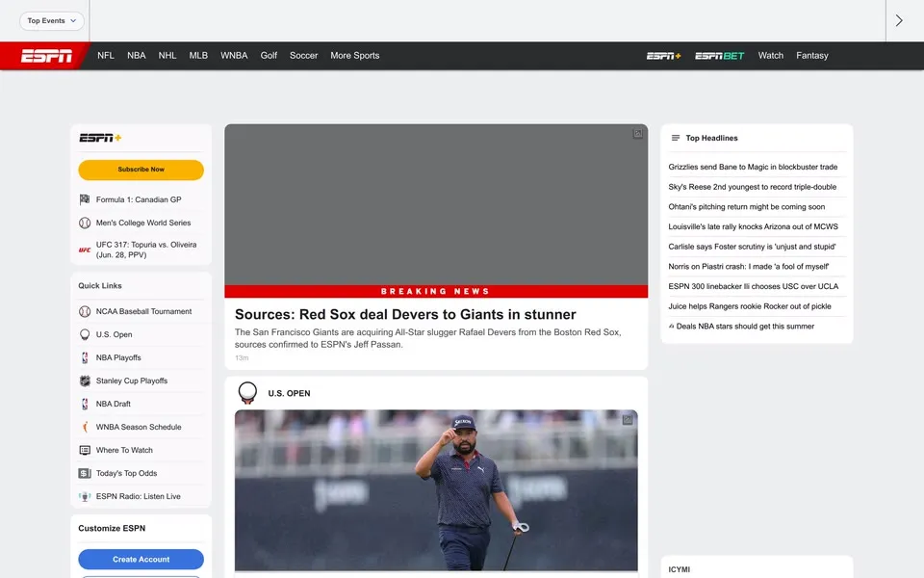Open the Top Events dropdown
This screenshot has width=924, height=578.
pos(52,20)
